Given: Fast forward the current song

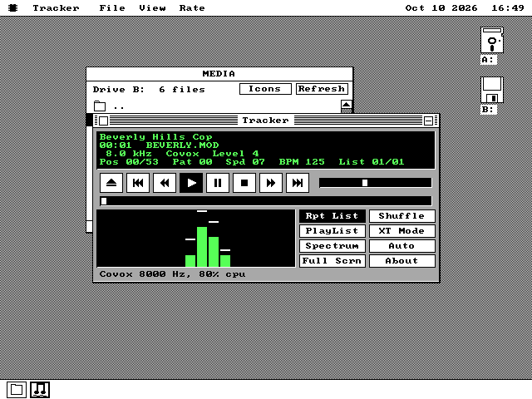Looking at the screenshot, I should (x=271, y=183).
